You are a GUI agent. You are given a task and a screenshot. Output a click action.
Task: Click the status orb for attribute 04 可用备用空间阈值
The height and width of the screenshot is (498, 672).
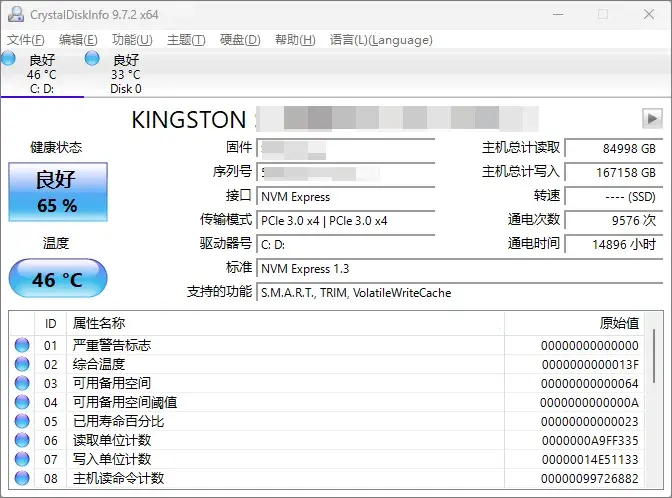[22, 402]
